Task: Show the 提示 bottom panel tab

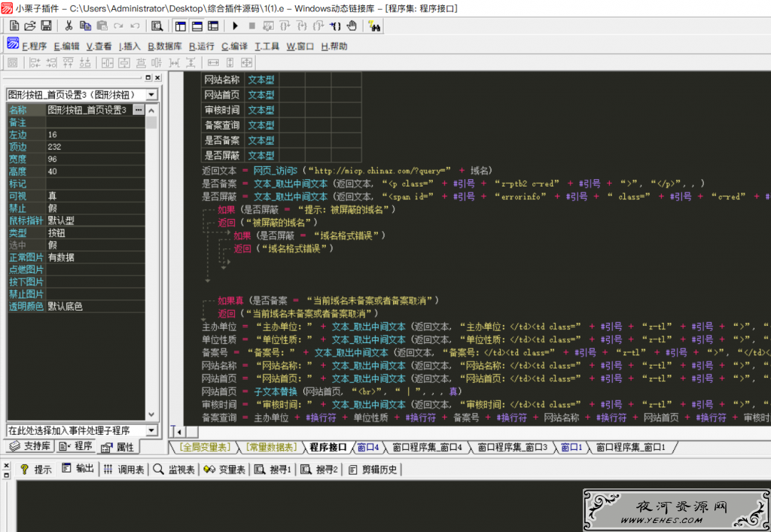Action: pos(36,469)
